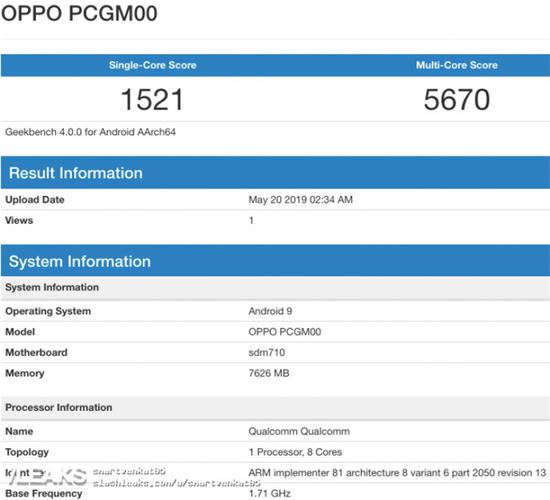This screenshot has width=550, height=500.
Task: Click the Model value OPPO PCGM00
Action: click(284, 332)
